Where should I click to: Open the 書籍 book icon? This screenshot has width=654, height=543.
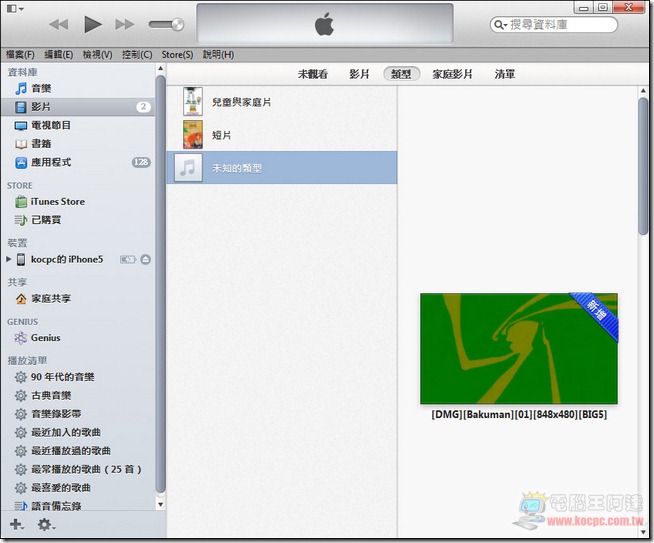click(20, 144)
